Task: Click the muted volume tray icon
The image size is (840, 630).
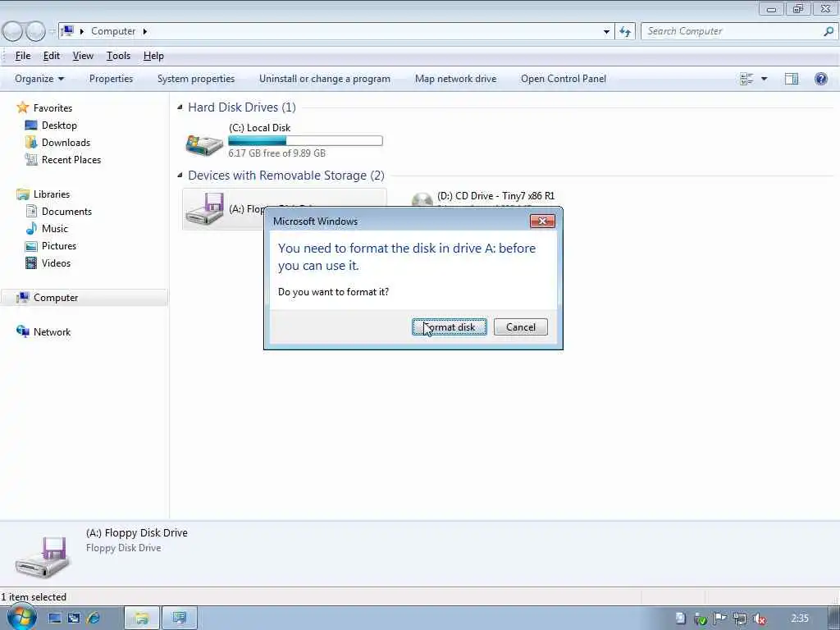Action: 759,619
